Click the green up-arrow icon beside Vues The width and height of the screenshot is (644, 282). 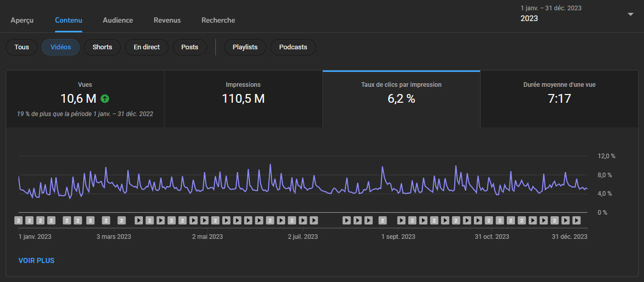pyautogui.click(x=105, y=99)
